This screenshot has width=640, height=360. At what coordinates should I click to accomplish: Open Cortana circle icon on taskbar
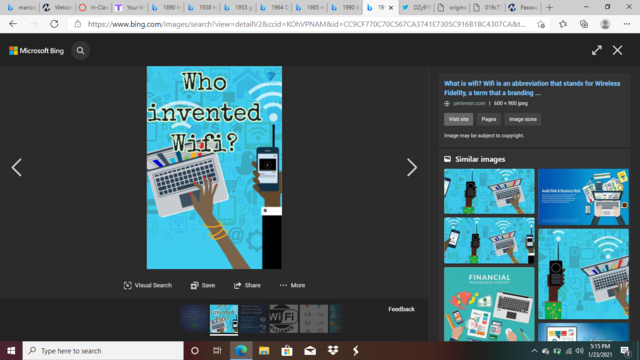coord(195,351)
